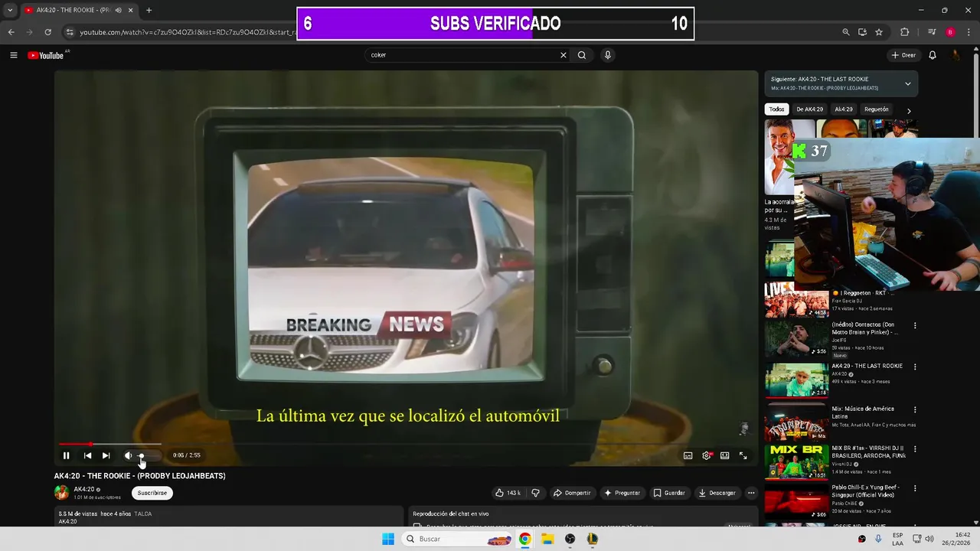Open the AK4:20 channel avatar
Image resolution: width=980 pixels, height=551 pixels.
(x=61, y=493)
